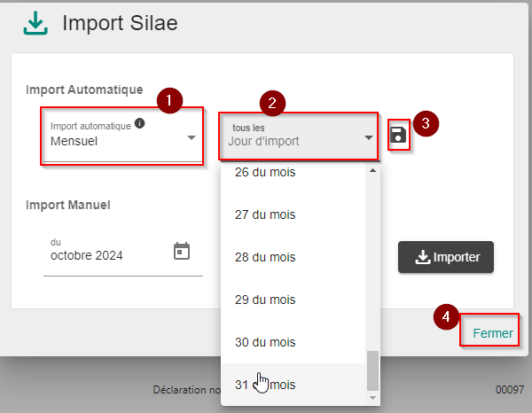Choose 29 du mois from list
Image resolution: width=532 pixels, height=413 pixels.
pos(293,300)
